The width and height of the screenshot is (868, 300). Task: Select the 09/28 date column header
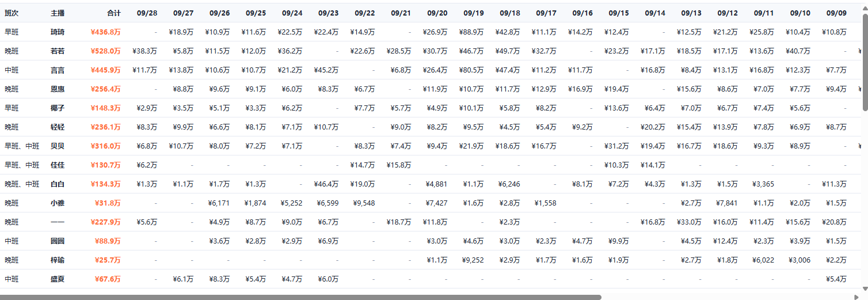(x=147, y=13)
